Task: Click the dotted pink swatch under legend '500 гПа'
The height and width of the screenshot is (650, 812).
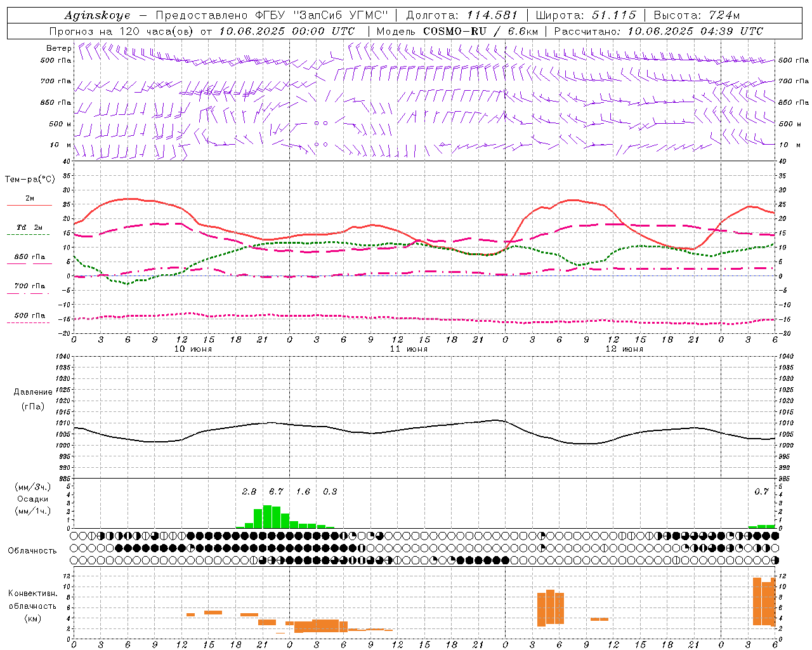Action: coord(29,323)
